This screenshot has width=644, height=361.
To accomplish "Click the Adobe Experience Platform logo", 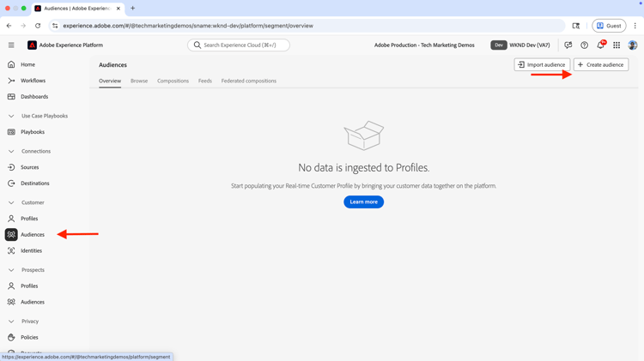I will click(x=32, y=45).
